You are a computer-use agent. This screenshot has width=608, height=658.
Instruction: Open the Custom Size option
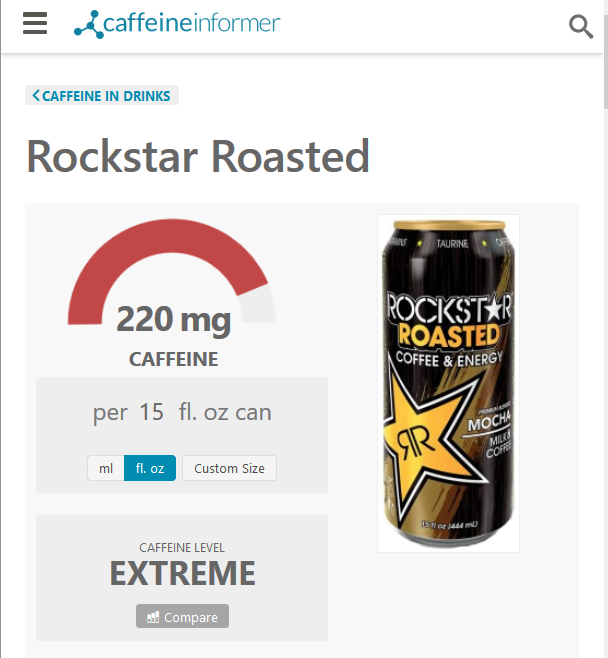click(229, 468)
